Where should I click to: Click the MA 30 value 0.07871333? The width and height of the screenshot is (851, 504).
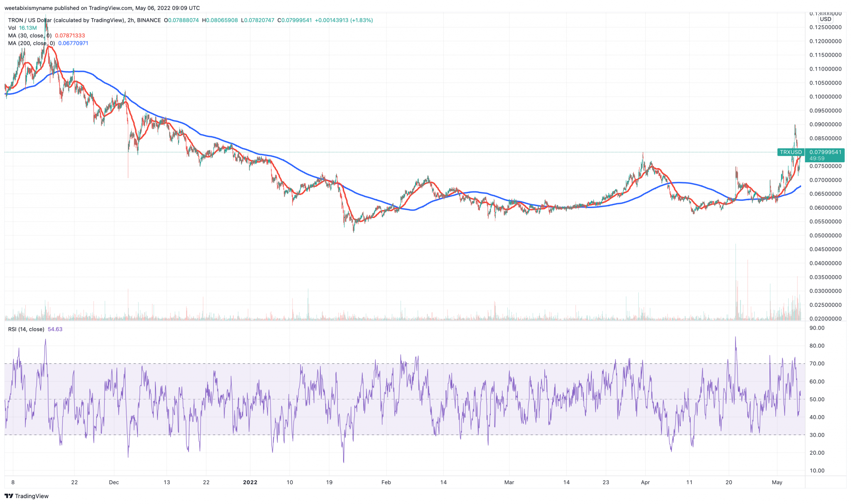coord(70,36)
